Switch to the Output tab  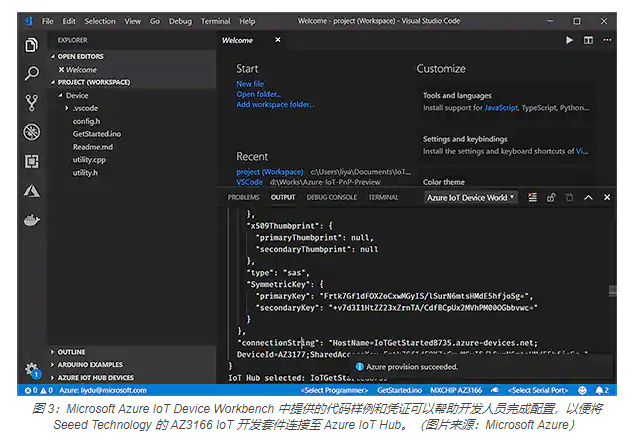click(283, 197)
